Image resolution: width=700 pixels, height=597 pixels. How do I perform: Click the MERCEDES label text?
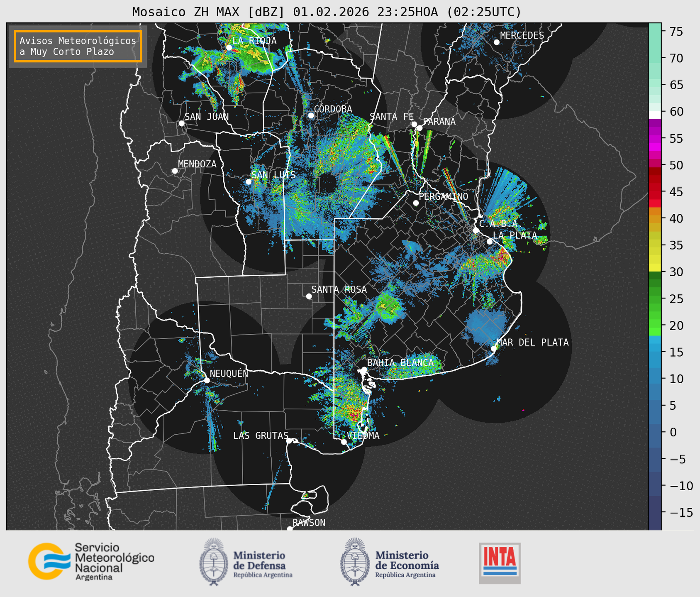coord(522,36)
